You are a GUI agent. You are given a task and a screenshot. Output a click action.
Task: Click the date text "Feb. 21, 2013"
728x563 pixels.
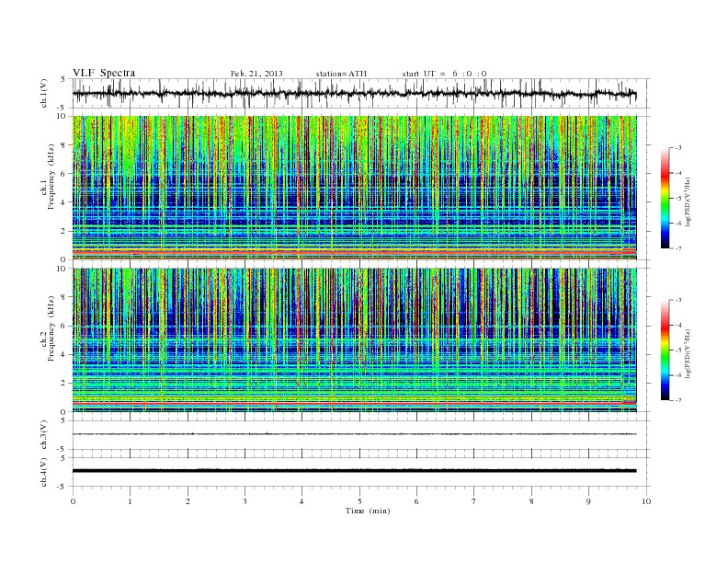tap(256, 74)
